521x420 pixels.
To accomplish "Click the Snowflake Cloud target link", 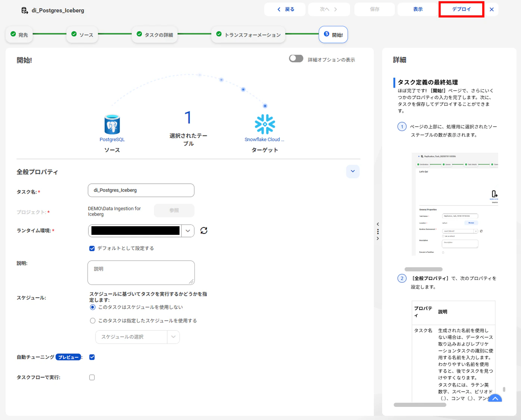I will 264,140.
